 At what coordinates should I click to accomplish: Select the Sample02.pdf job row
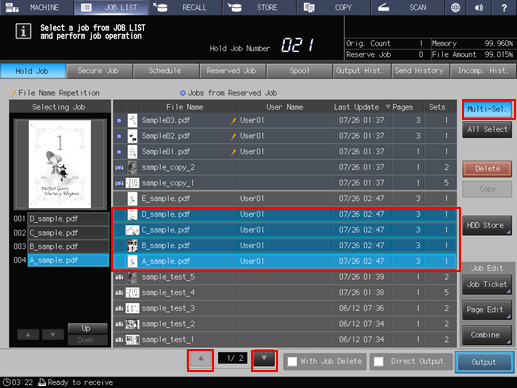[285, 136]
